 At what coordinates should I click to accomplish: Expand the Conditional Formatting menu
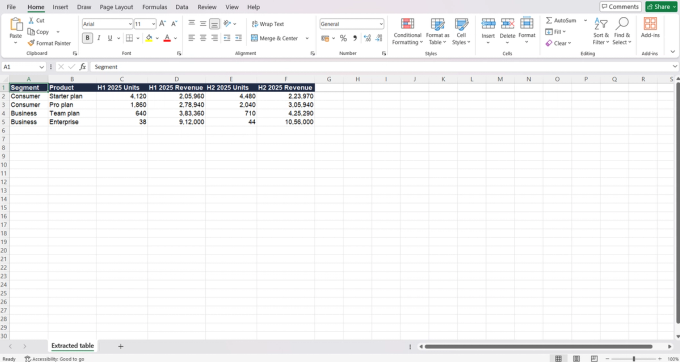click(x=407, y=31)
